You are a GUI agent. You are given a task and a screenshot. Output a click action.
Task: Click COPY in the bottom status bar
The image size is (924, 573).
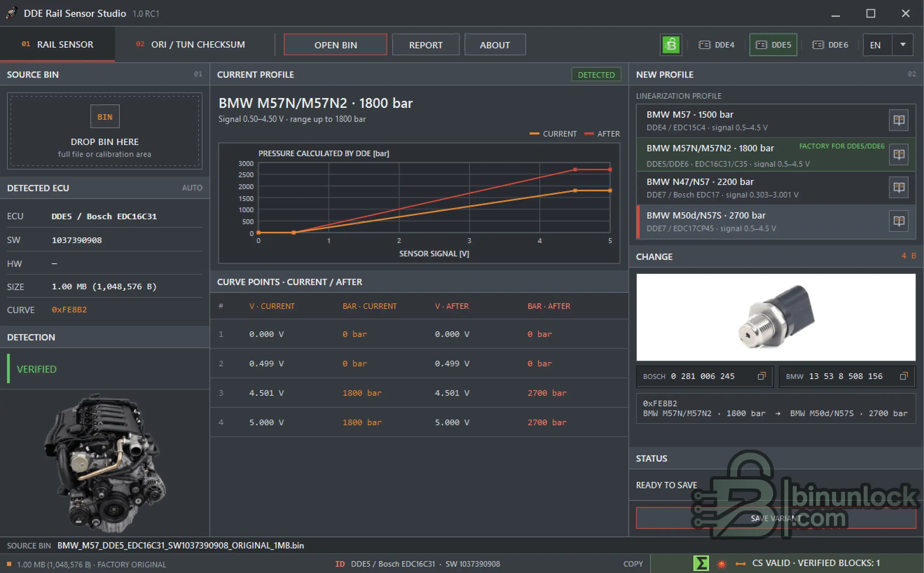(x=633, y=564)
